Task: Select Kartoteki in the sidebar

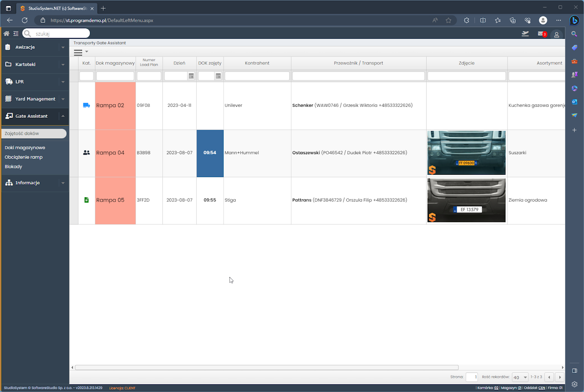Action: (25, 64)
